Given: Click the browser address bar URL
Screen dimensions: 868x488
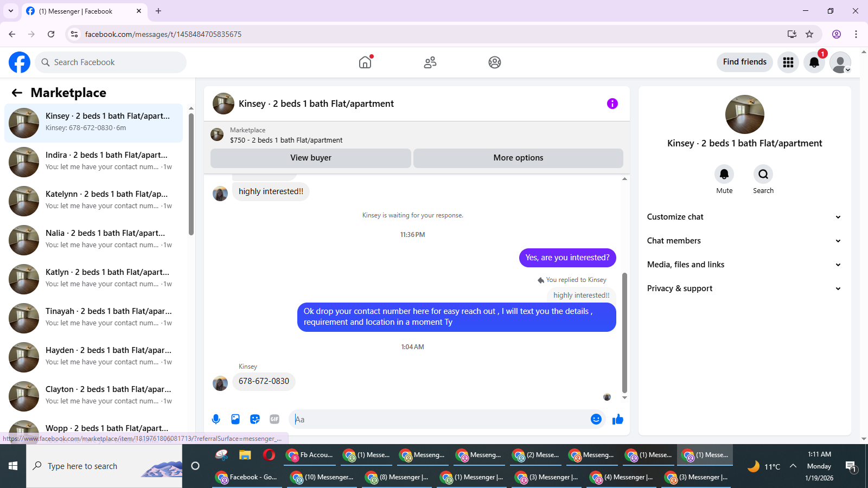Looking at the screenshot, I should click(x=163, y=34).
